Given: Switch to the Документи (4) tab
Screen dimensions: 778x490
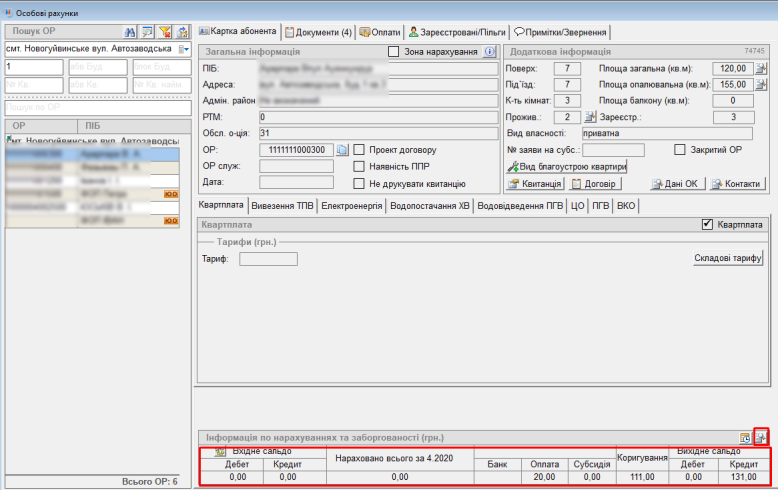Looking at the screenshot, I should [318, 32].
